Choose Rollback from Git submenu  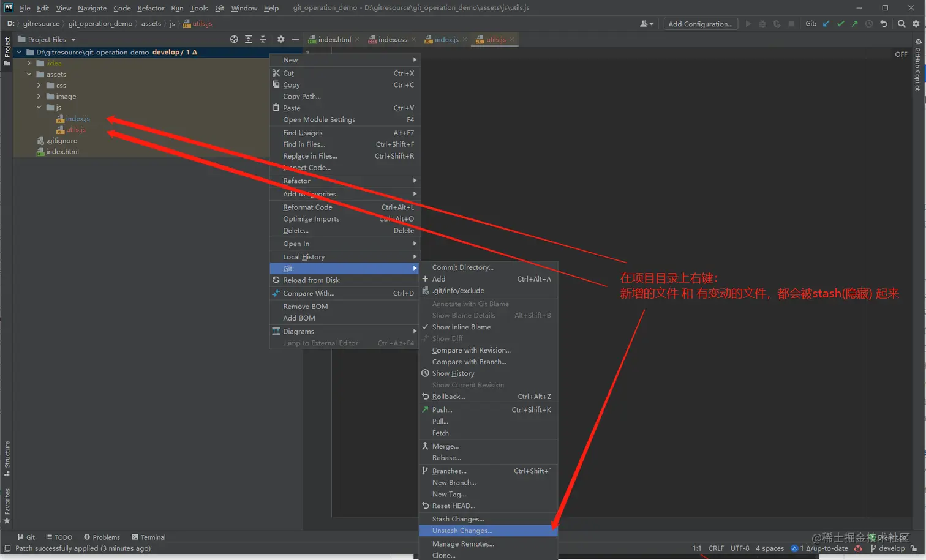[x=448, y=397]
